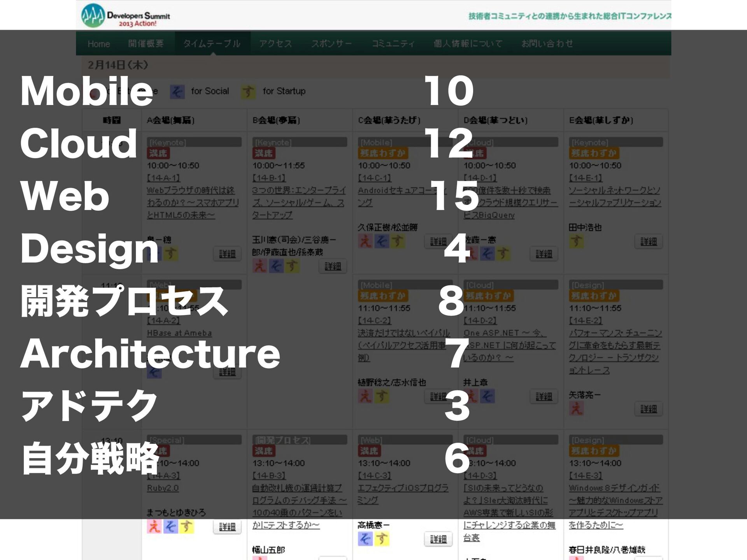Screen dimensions: 747x560
Task: Open the 自動改札機の運賃計算プログラム session link
Action: [299, 506]
